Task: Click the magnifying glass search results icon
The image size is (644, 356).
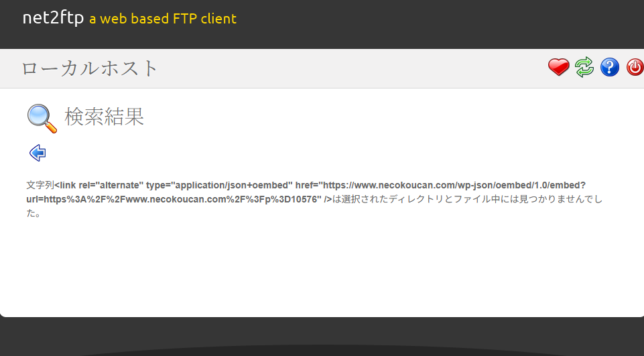Action: [x=42, y=119]
